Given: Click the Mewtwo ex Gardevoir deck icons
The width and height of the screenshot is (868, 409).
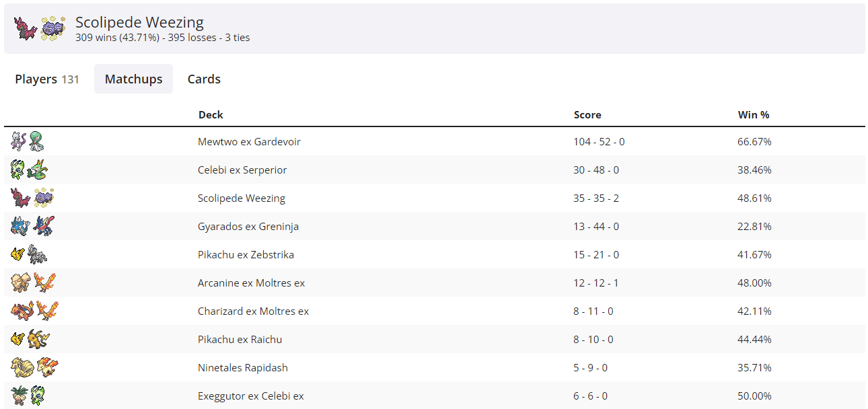Looking at the screenshot, I should click(x=28, y=142).
